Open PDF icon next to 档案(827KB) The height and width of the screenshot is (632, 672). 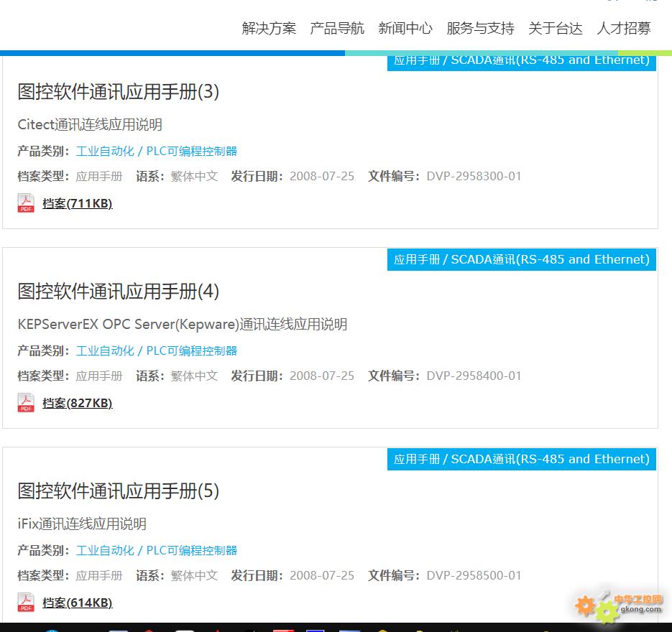point(26,402)
